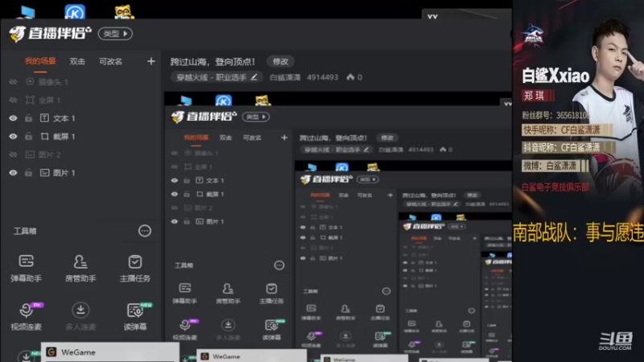Click outermost 修改 button beside stream title

(x=280, y=62)
